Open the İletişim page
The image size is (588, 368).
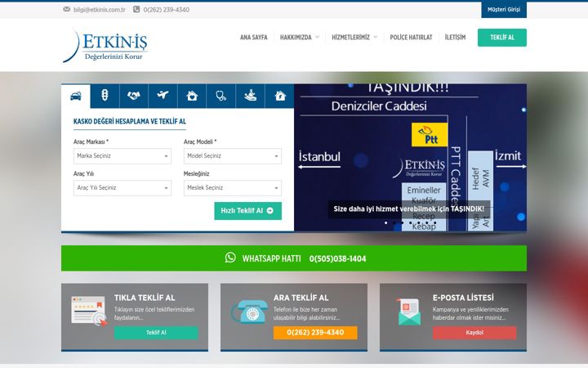tap(455, 37)
